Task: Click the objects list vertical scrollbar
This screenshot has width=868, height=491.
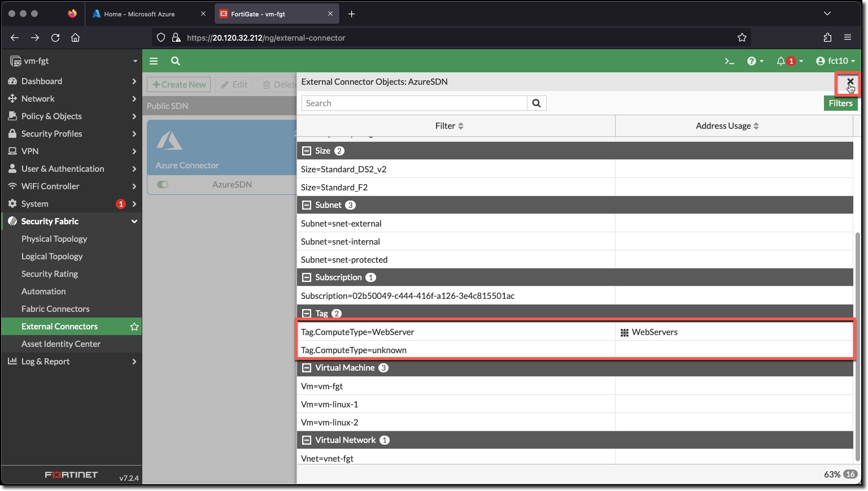Action: tap(857, 346)
